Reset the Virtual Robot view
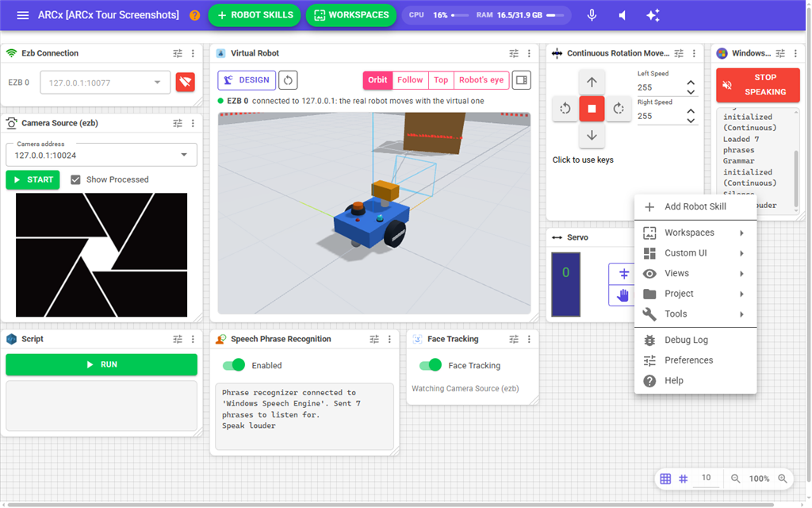The image size is (812, 508). [288, 80]
